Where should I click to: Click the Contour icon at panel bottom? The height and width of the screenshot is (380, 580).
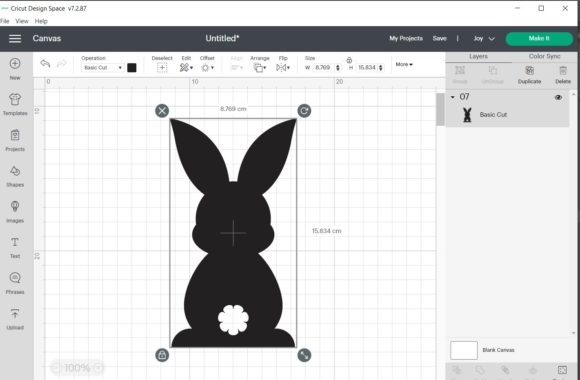(x=562, y=370)
